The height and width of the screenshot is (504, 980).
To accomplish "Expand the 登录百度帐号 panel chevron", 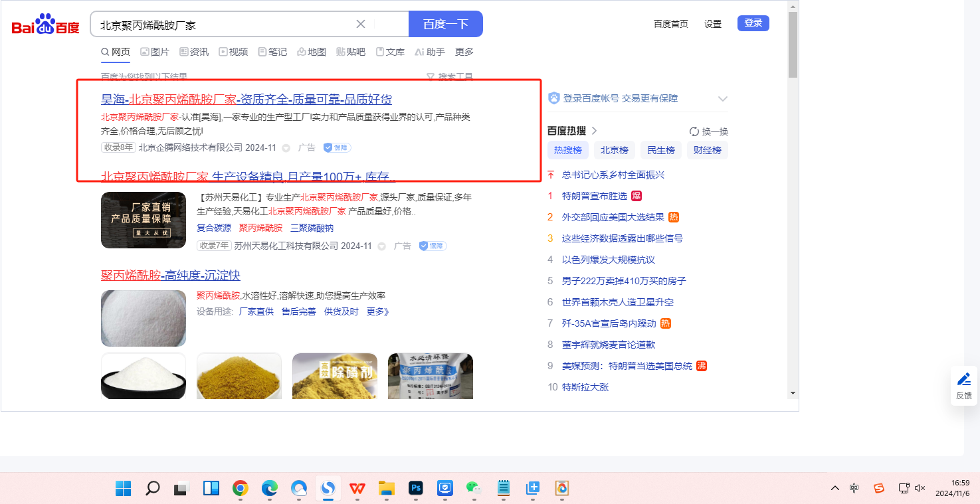I will click(723, 99).
